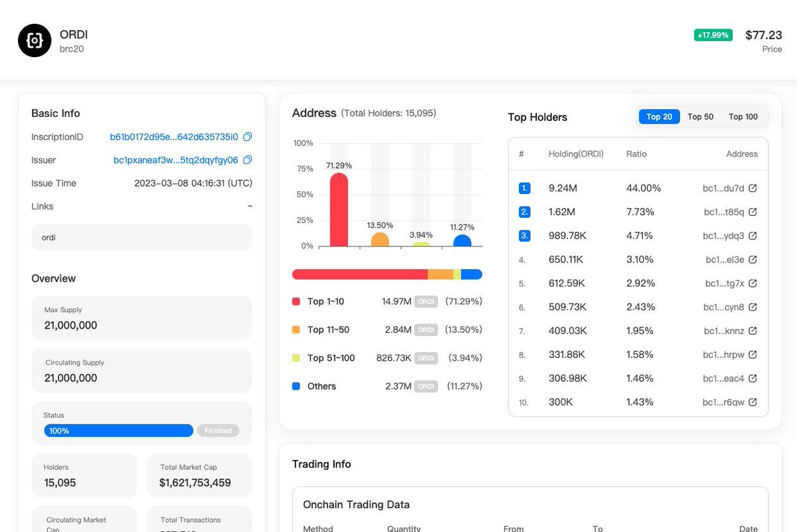Viewport: 797px width, 532px height.
Task: Click the Finished status badge
Action: [x=218, y=430]
